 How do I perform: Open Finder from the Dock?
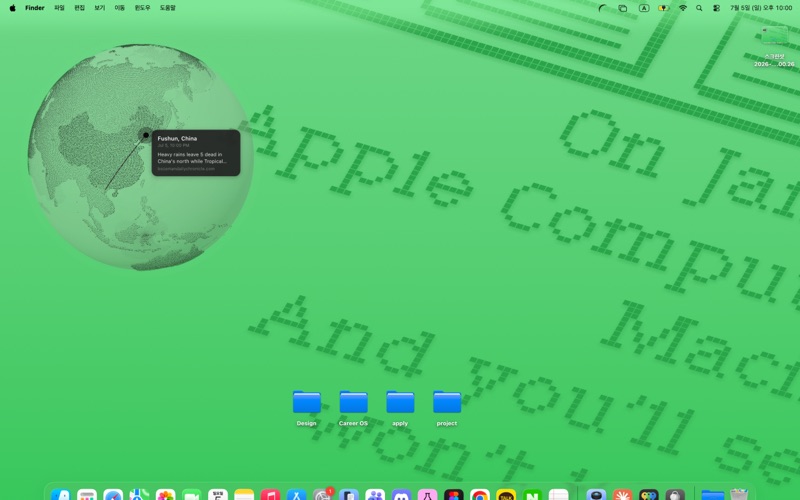click(x=61, y=495)
